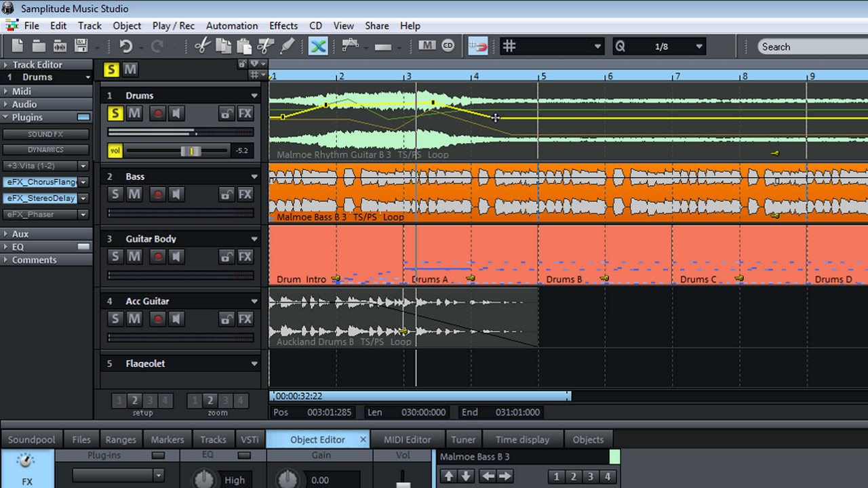Create a new project with the toolbar icon

point(18,46)
